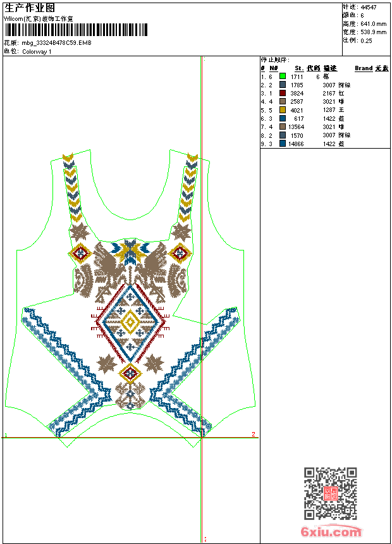Select stitch count 617 in row 6

click(299, 119)
